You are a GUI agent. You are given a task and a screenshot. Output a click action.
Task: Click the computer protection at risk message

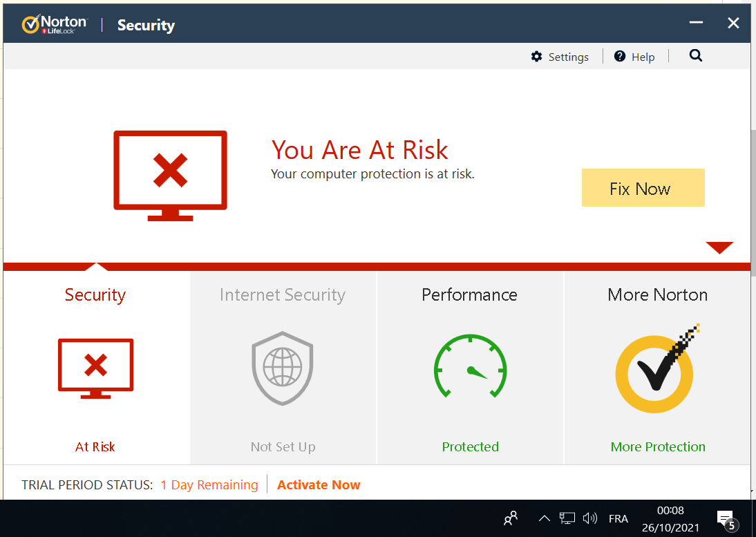(x=372, y=174)
